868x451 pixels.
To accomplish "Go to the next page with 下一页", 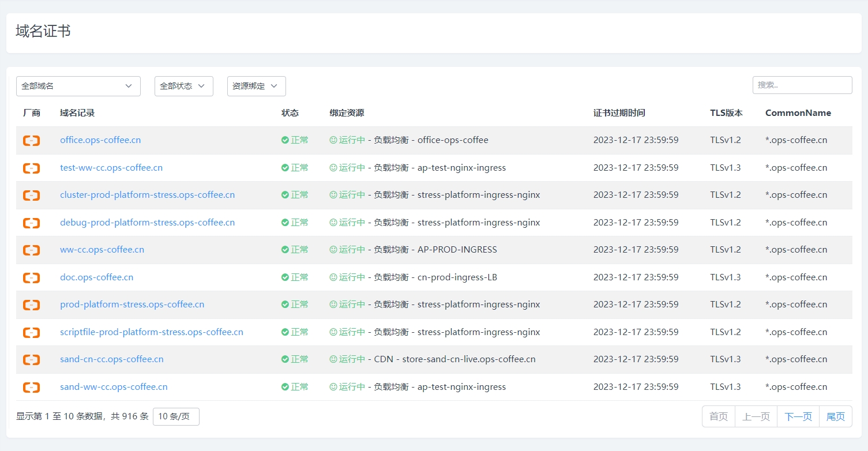I will pos(798,416).
